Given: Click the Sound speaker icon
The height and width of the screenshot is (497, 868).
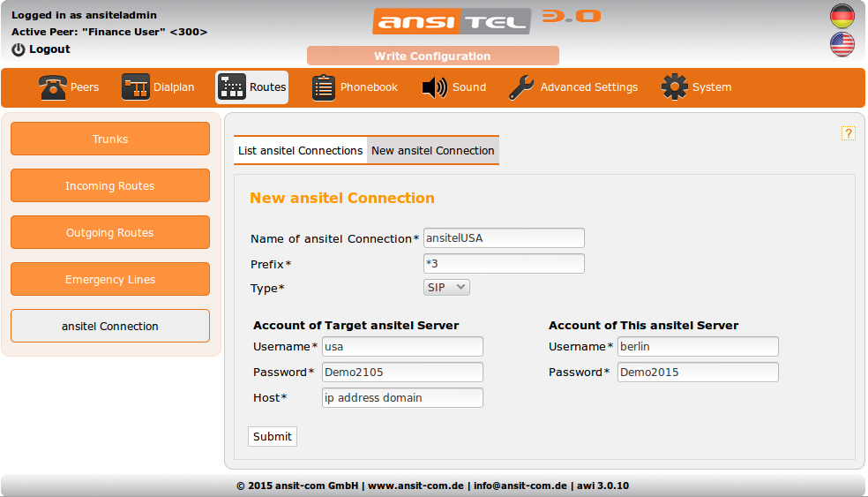Looking at the screenshot, I should pos(435,87).
